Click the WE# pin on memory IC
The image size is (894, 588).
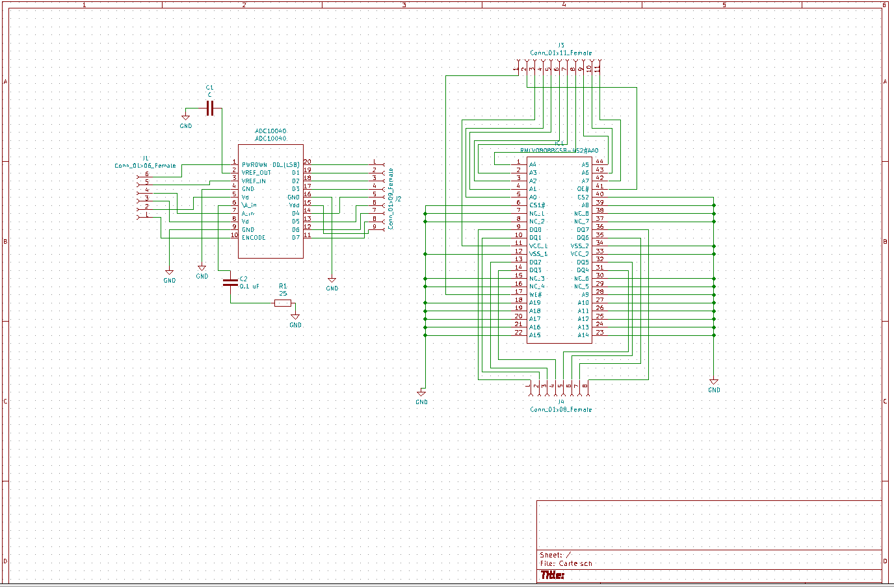point(535,295)
